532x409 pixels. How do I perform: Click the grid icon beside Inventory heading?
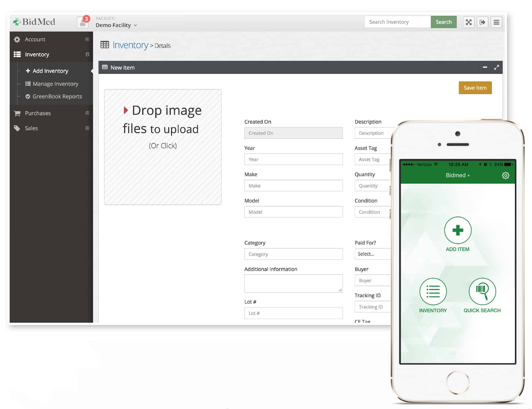105,45
